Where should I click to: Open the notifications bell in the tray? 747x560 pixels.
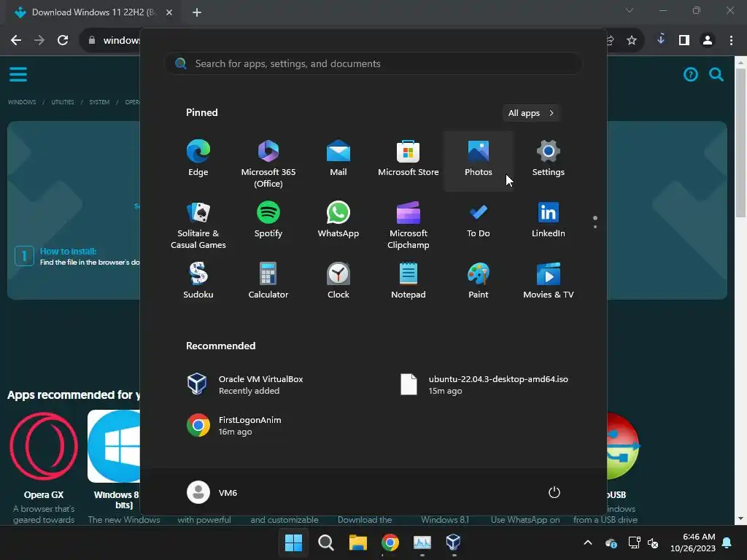point(727,542)
